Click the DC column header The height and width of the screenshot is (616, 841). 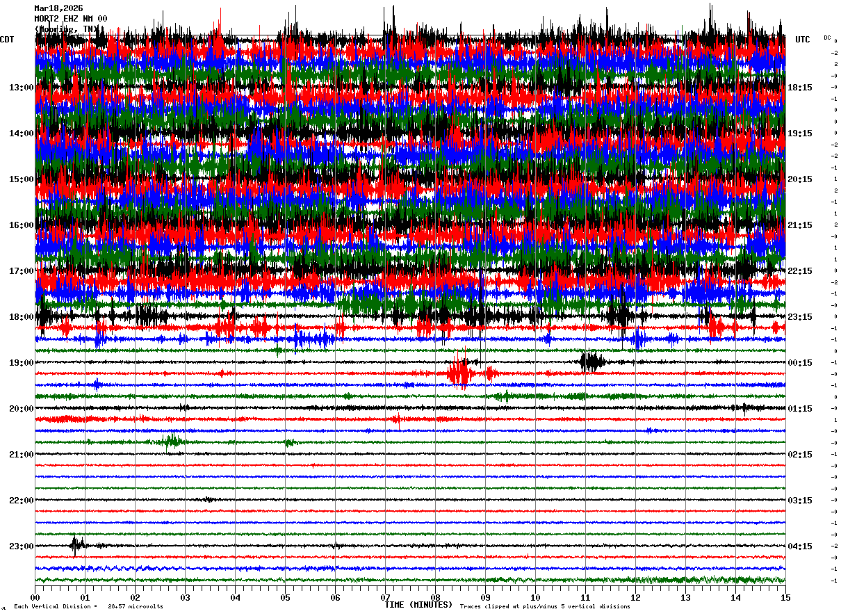[x=827, y=38]
